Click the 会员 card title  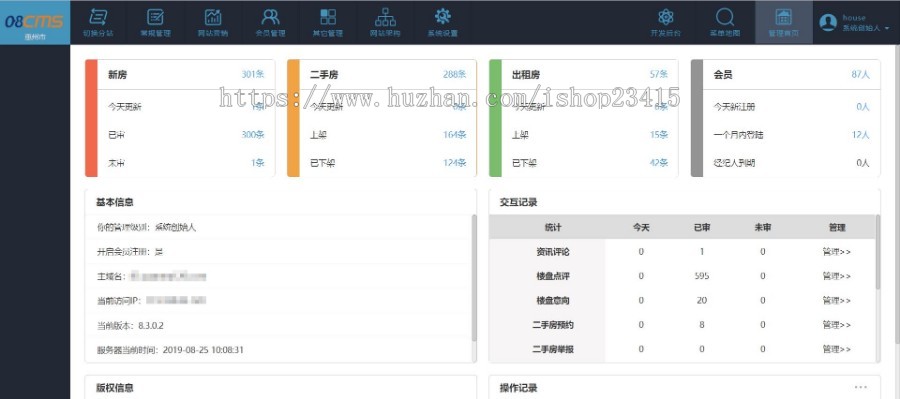coord(723,75)
